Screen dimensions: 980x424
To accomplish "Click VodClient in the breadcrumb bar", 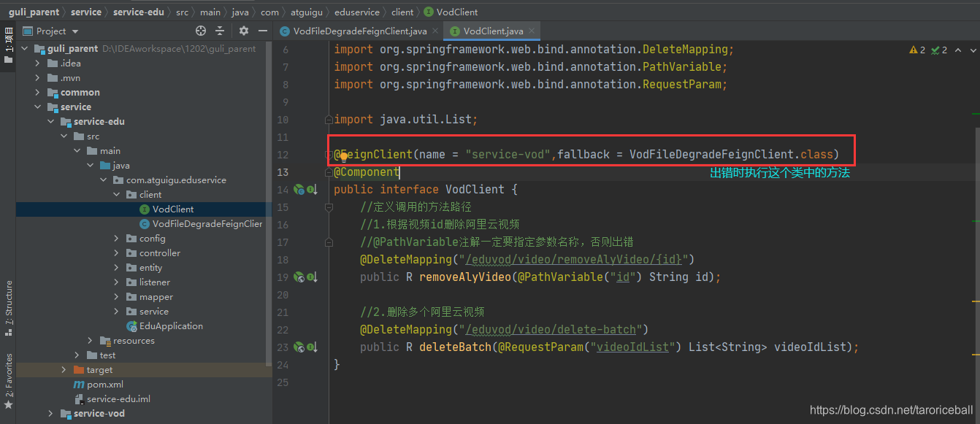I will [451, 12].
